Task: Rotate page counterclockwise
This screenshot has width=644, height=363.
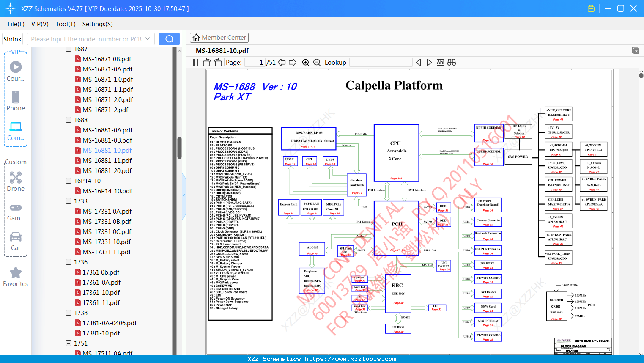Action: tap(207, 62)
